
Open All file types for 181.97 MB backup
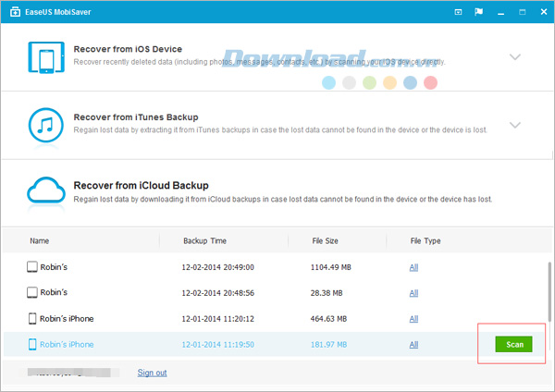coord(413,345)
